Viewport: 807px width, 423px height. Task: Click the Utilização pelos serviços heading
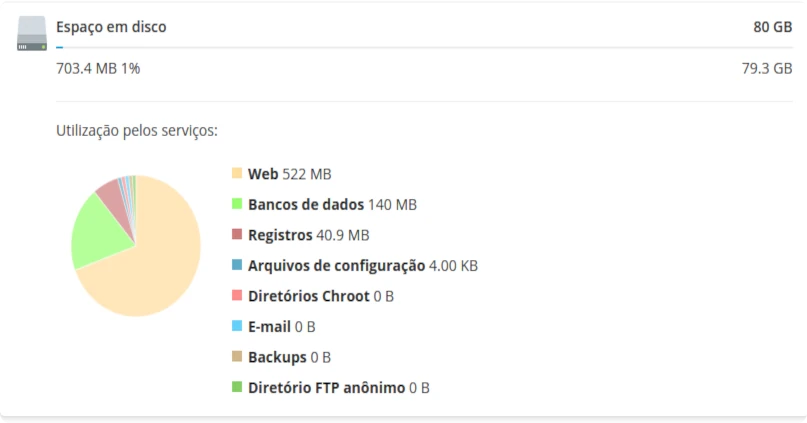point(137,131)
